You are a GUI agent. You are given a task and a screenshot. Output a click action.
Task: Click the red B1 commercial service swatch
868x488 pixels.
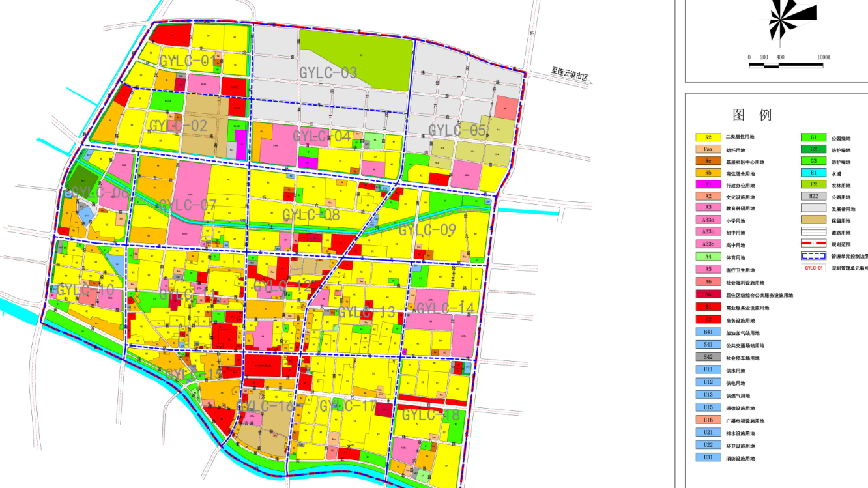click(x=708, y=307)
